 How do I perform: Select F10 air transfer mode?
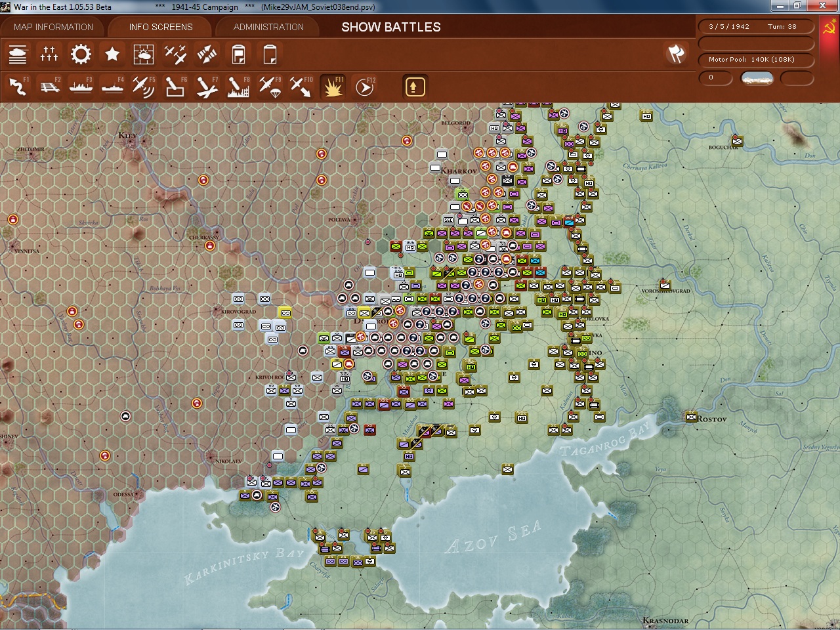coord(301,87)
